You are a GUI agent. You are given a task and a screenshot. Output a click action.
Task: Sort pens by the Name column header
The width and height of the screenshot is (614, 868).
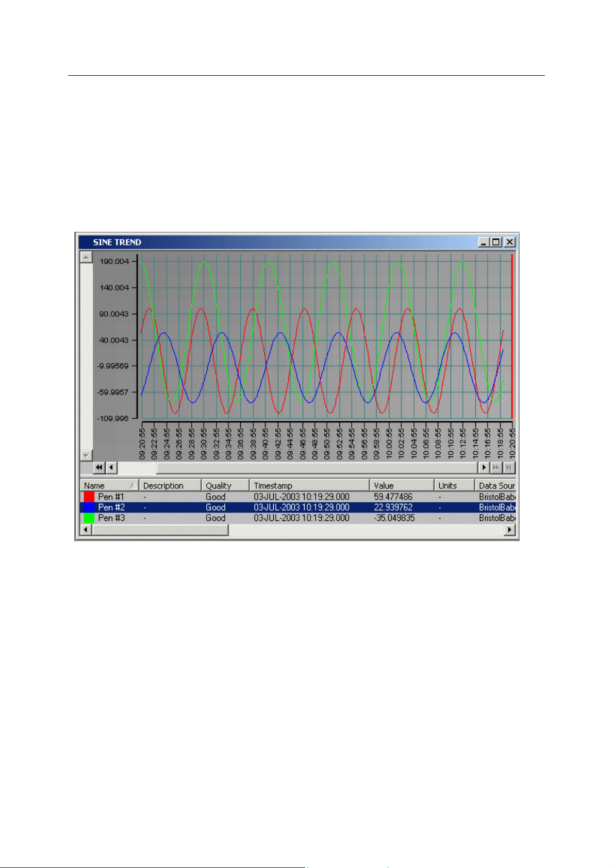pyautogui.click(x=110, y=485)
